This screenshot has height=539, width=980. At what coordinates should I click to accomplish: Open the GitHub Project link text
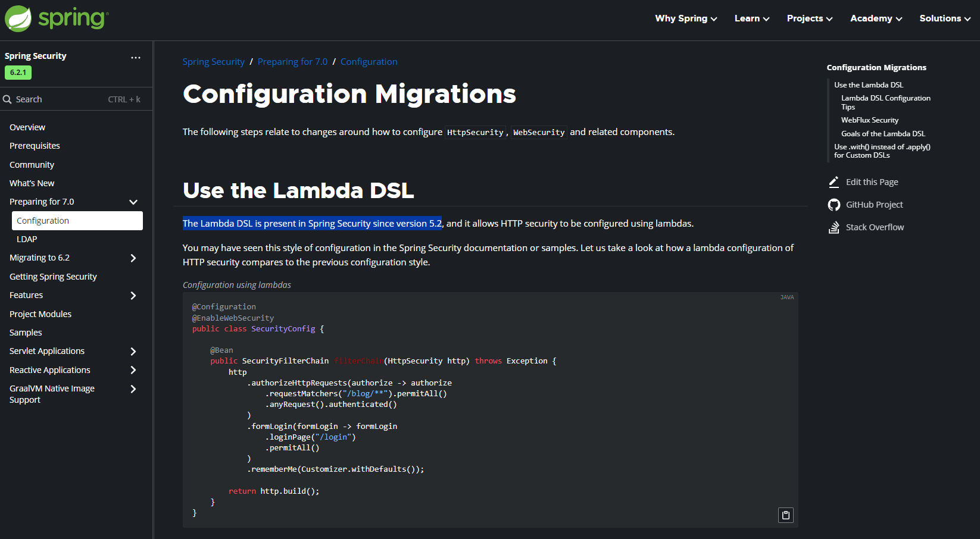[875, 205]
